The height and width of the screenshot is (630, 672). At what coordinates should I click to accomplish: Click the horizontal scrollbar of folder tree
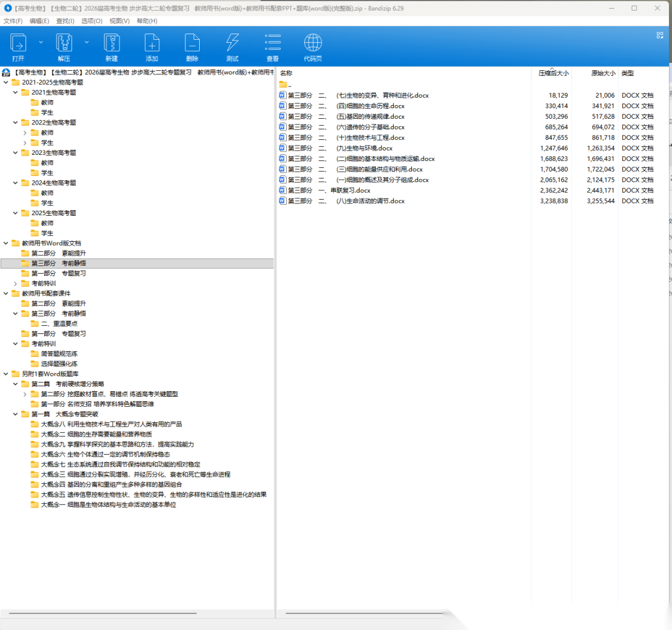point(103,613)
